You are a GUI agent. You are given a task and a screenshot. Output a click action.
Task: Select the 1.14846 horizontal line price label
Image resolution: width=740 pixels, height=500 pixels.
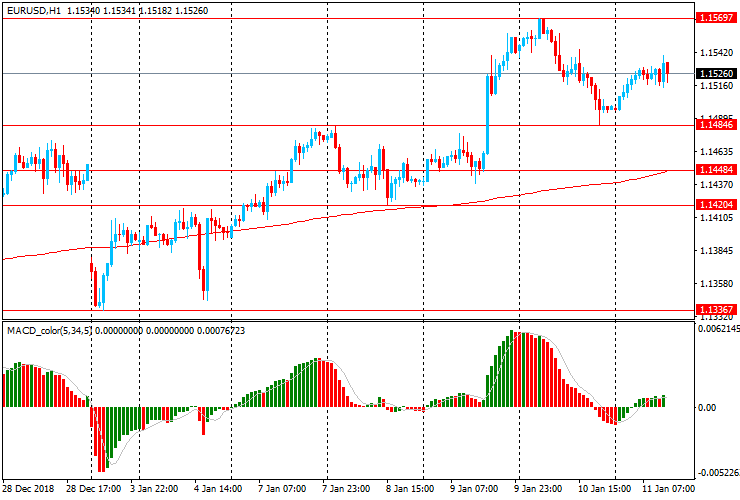(x=717, y=125)
